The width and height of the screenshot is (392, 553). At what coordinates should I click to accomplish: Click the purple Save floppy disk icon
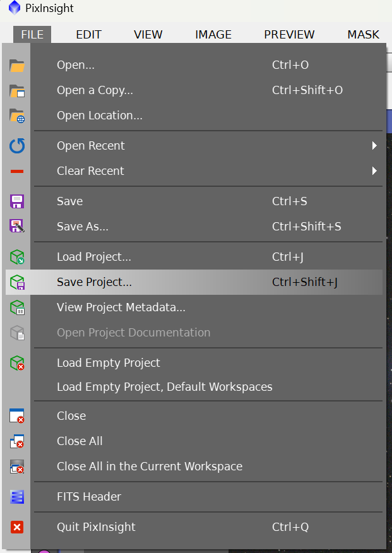pos(17,201)
